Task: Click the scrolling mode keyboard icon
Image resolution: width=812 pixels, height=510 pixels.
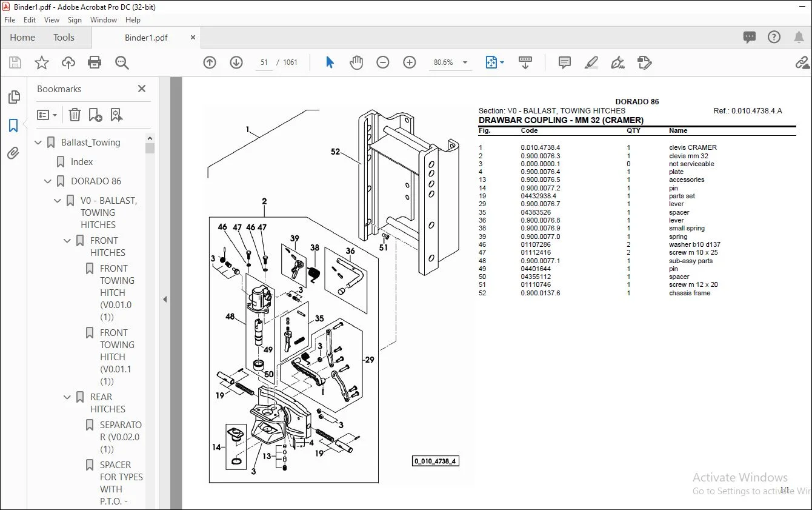Action: click(525, 62)
